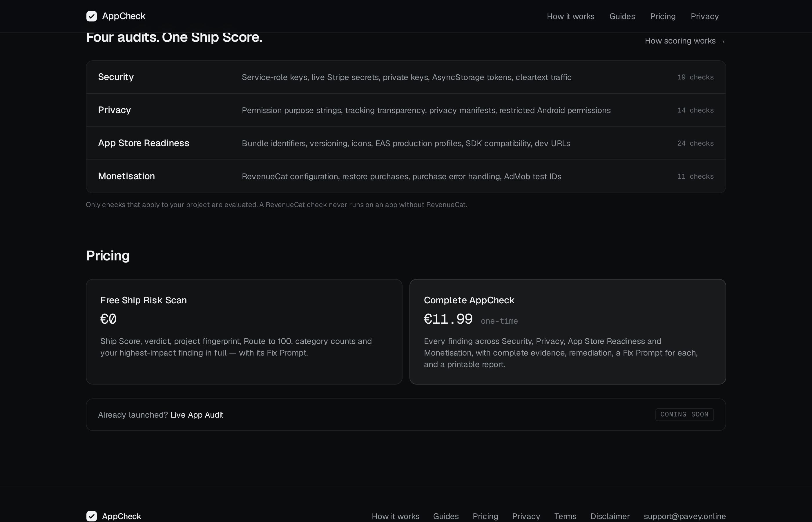
Task: Select the Security audit row title
Action: (x=116, y=77)
